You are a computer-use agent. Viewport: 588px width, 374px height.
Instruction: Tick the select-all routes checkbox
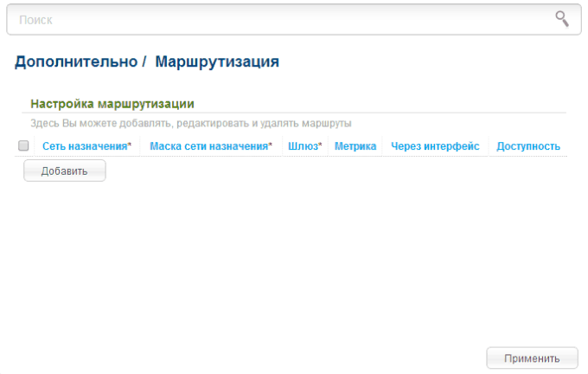click(x=24, y=146)
